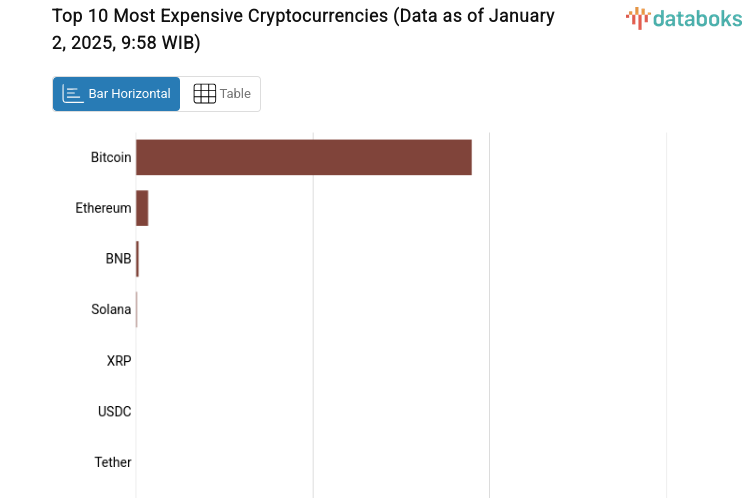753x498 pixels.
Task: Select the BNB axis label
Action: (x=118, y=259)
